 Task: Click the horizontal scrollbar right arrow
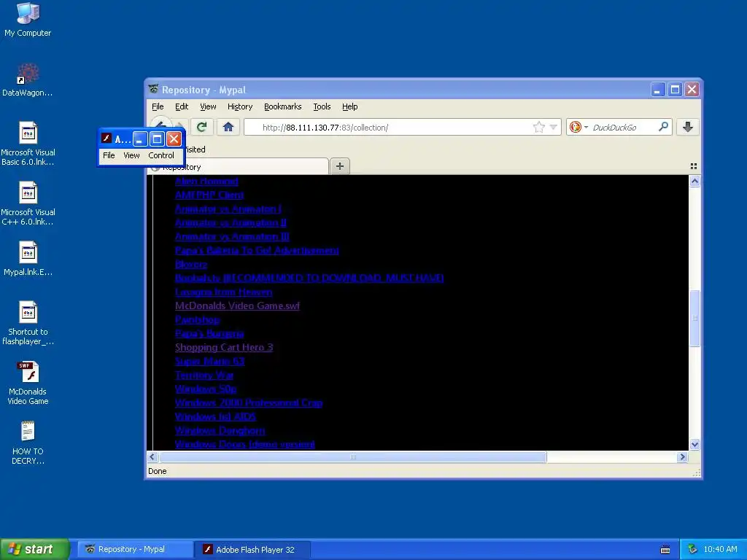click(x=682, y=456)
